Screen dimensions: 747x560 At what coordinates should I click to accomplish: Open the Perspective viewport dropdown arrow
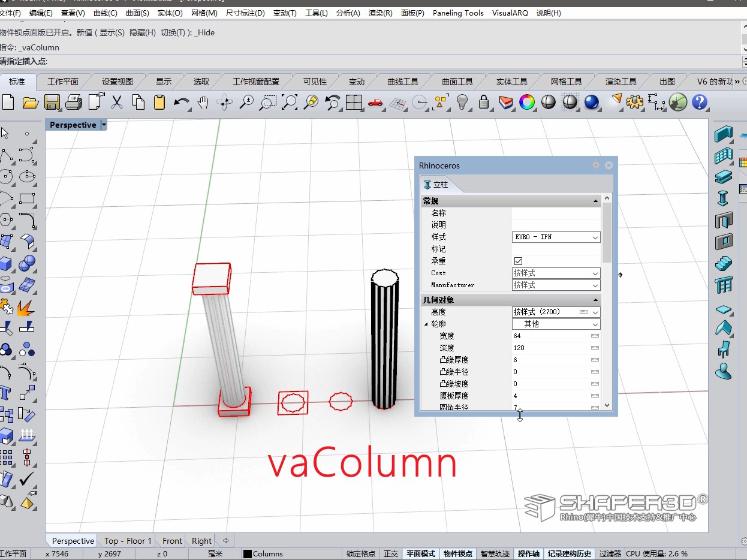coord(104,125)
